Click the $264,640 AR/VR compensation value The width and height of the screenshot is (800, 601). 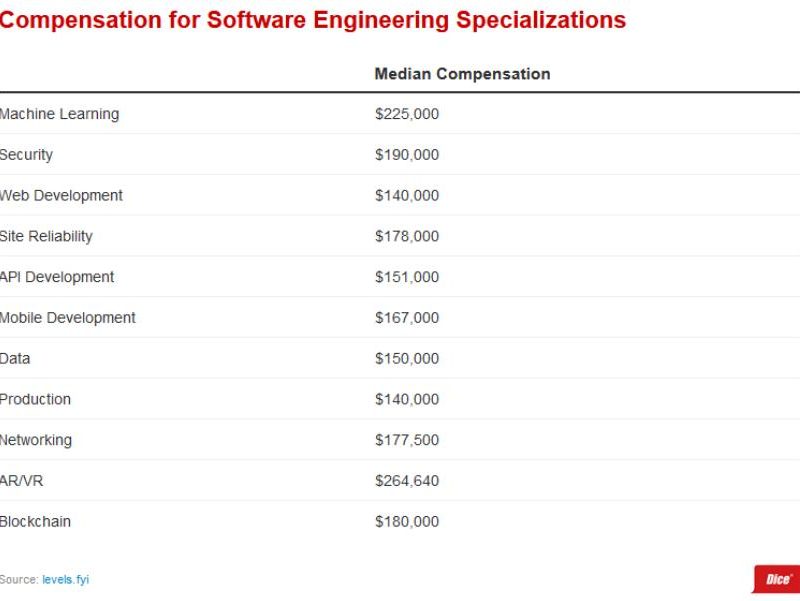coord(406,481)
